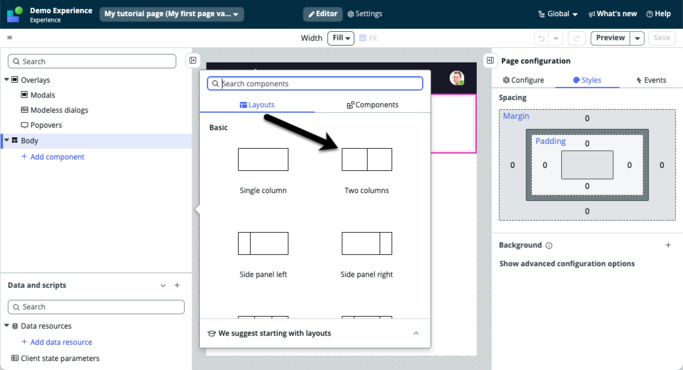Select the Modals tree item
The image size is (683, 370).
(x=42, y=95)
